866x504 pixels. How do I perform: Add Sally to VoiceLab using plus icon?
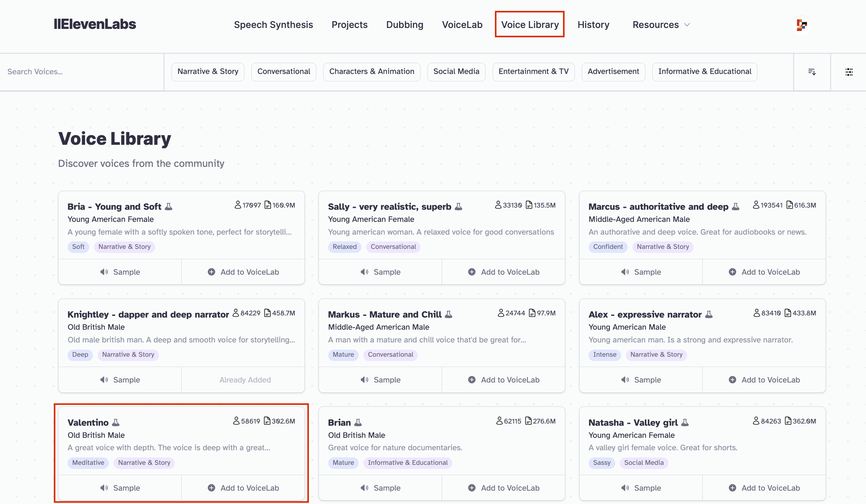[472, 272]
